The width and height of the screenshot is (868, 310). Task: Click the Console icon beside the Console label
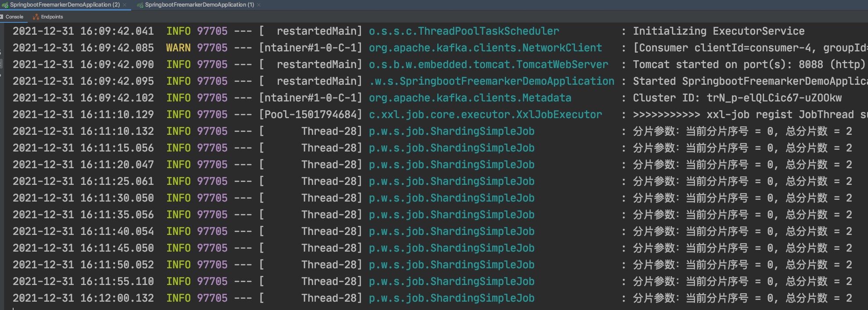tap(2, 17)
